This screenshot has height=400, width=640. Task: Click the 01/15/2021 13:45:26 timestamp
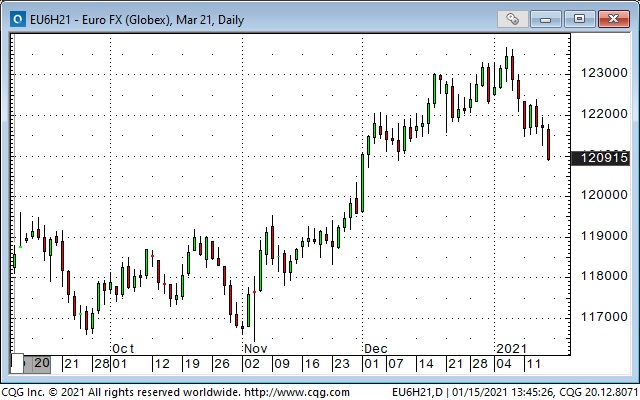(502, 393)
